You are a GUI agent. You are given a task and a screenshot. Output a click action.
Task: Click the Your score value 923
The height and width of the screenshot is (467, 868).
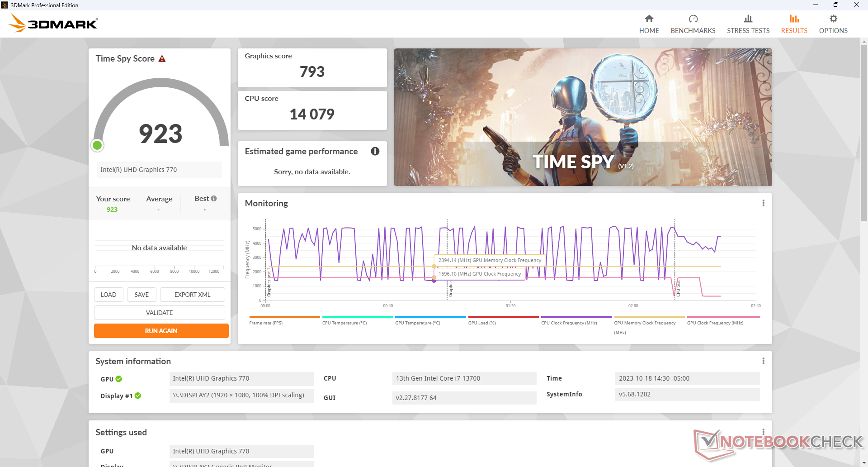pos(112,210)
